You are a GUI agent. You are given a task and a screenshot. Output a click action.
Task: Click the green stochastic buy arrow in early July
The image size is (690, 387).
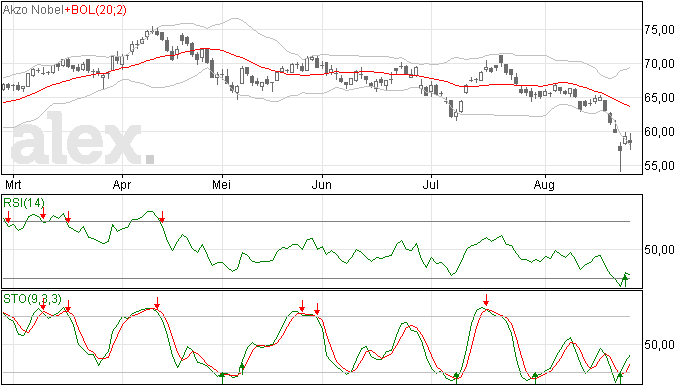pos(456,378)
